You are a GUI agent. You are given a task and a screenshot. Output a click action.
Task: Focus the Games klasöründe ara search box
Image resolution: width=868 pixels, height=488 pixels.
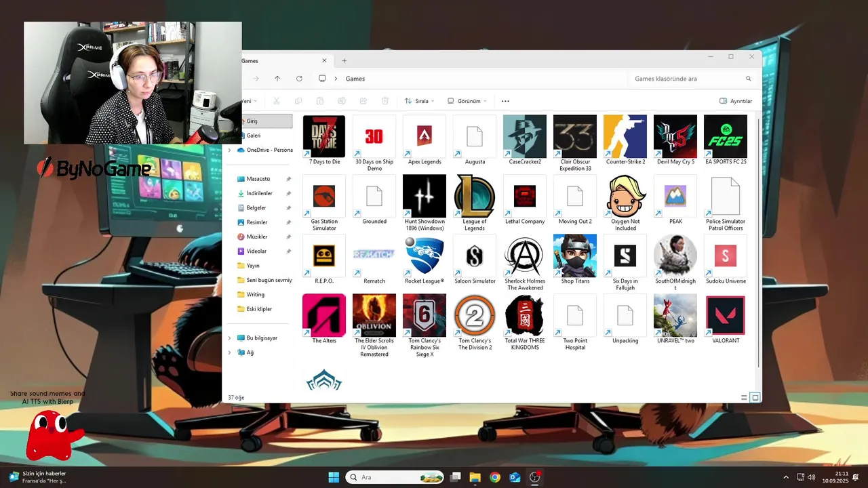692,79
